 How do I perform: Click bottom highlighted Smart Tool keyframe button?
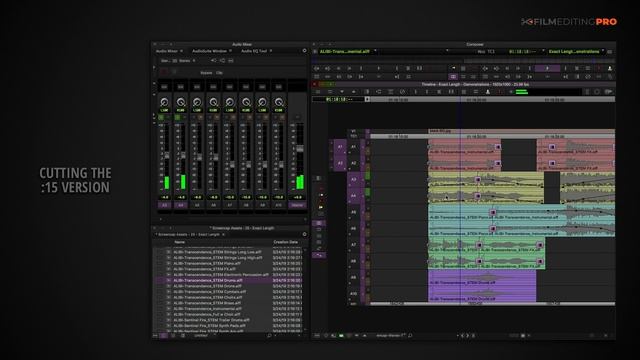[319, 255]
